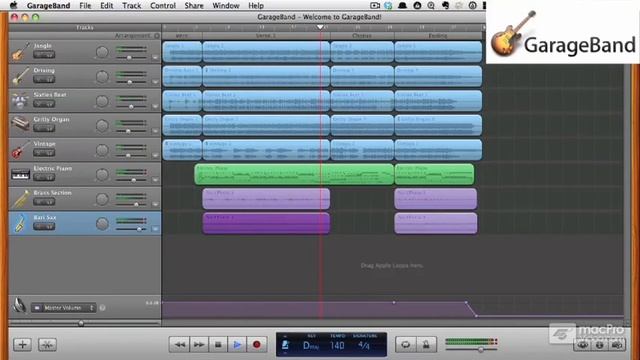Click the LCD mode note icon
Screen dimensions: 640x360
tap(285, 345)
